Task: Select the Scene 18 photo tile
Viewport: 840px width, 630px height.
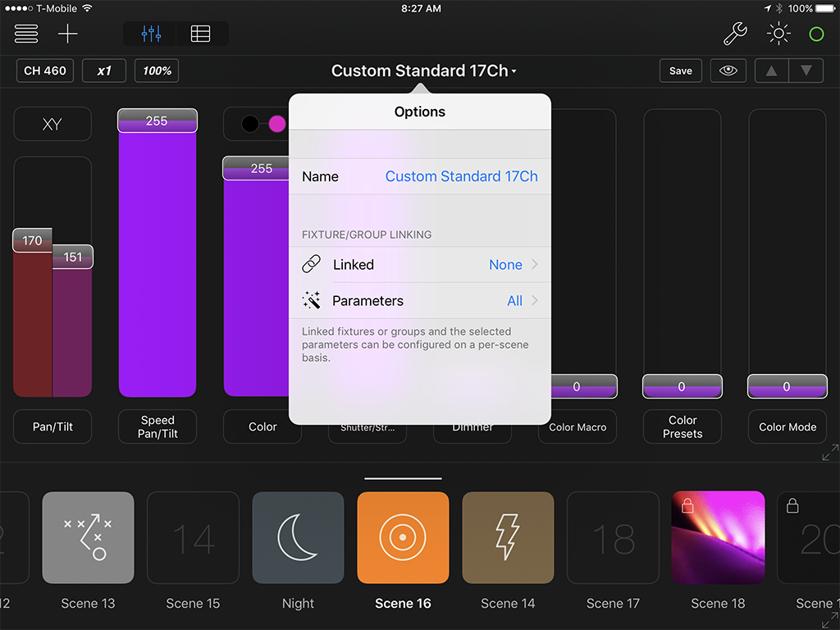Action: pos(718,537)
